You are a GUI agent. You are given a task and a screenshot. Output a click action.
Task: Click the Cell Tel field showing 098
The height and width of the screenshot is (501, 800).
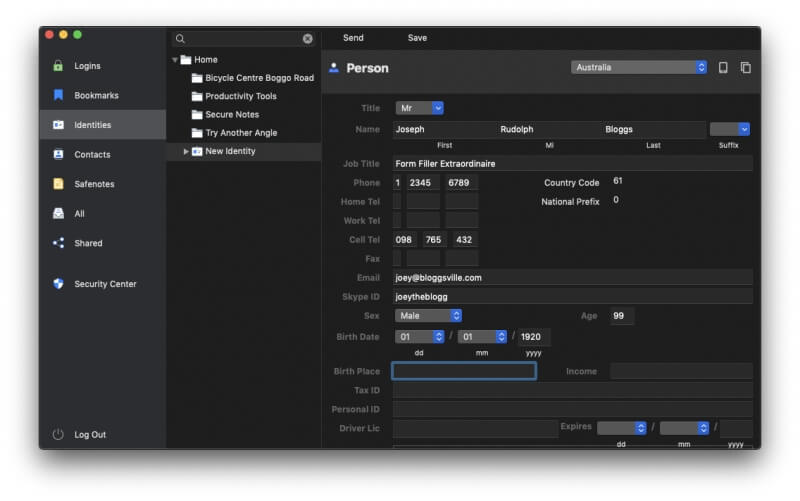coord(405,240)
